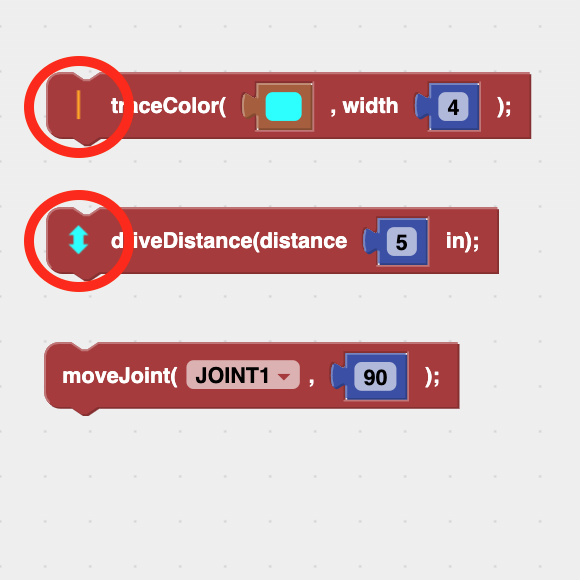
Task: Click the JOINT1 dropdown arrow
Action: (x=284, y=377)
